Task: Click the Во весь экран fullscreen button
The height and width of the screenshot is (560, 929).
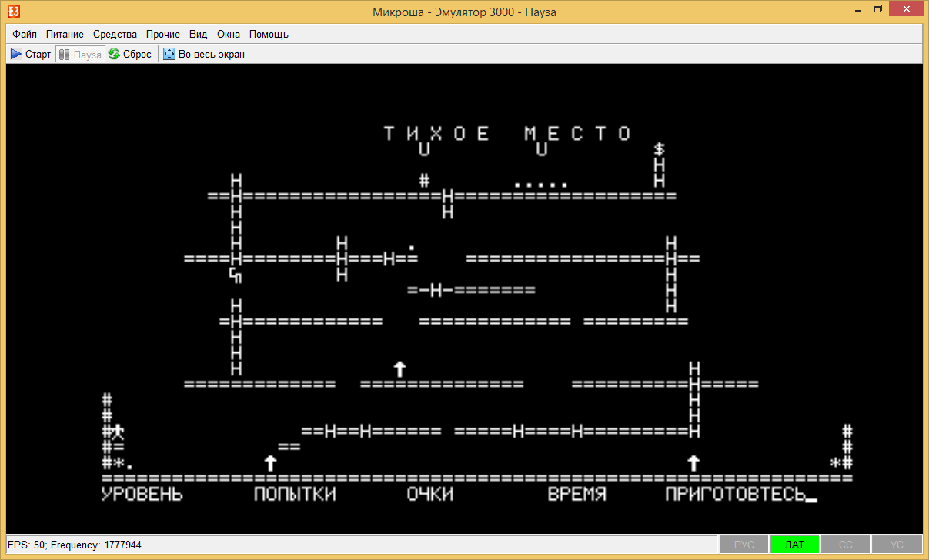Action: pyautogui.click(x=204, y=54)
